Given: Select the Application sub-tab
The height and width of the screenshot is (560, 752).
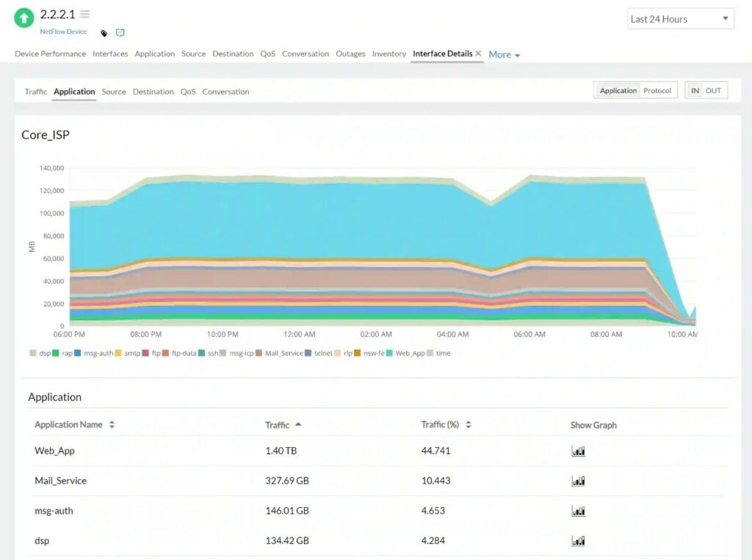Looking at the screenshot, I should pos(74,92).
